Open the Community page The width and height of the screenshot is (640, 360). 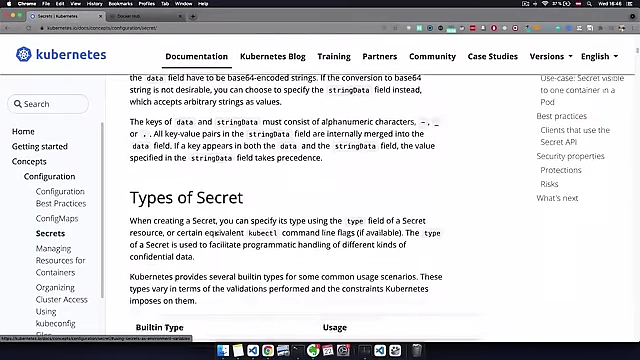tap(432, 56)
